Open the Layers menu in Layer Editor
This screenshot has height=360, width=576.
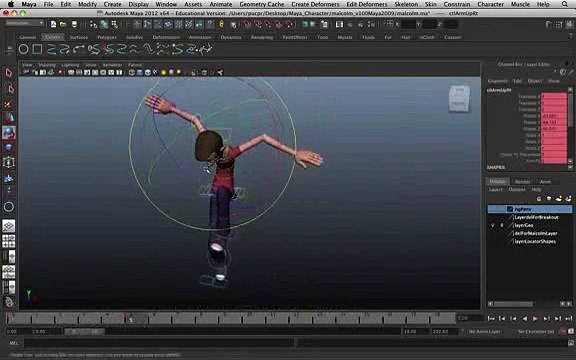pyautogui.click(x=495, y=190)
